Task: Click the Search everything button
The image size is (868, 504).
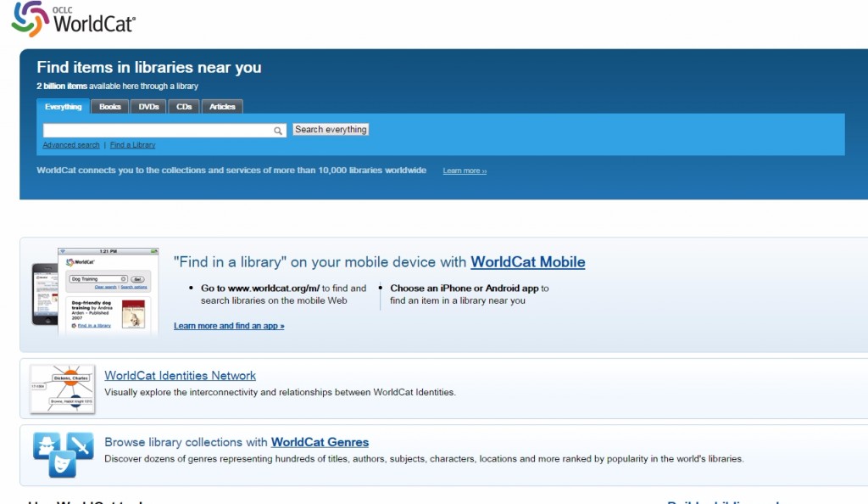Action: point(331,129)
